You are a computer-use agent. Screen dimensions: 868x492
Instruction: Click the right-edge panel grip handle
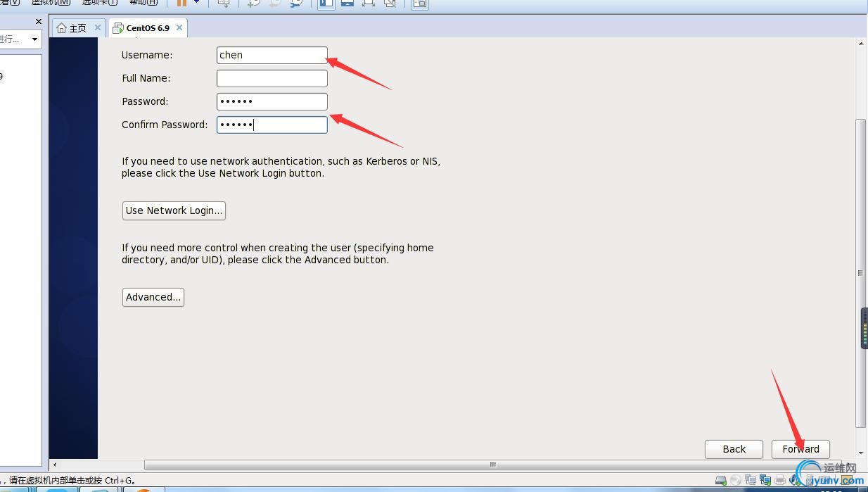864,328
